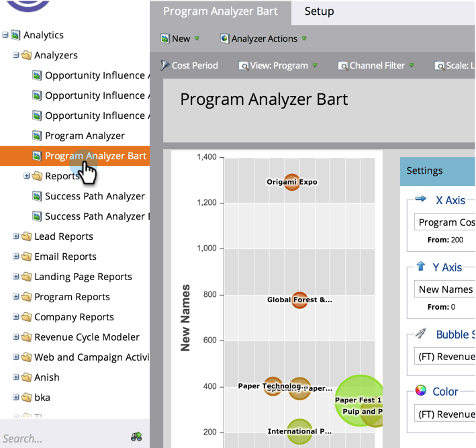Image resolution: width=476 pixels, height=448 pixels.
Task: Click the bka folder icon
Action: tap(26, 397)
